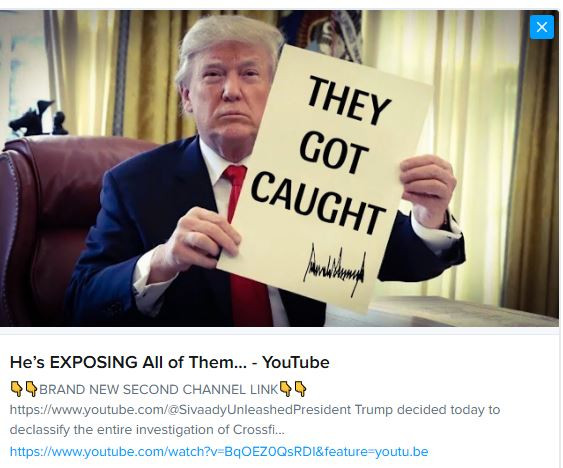Image resolution: width=563 pixels, height=468 pixels.
Task: Click the second pointing-down emoji before BRAND NEW
Action: tap(32, 389)
